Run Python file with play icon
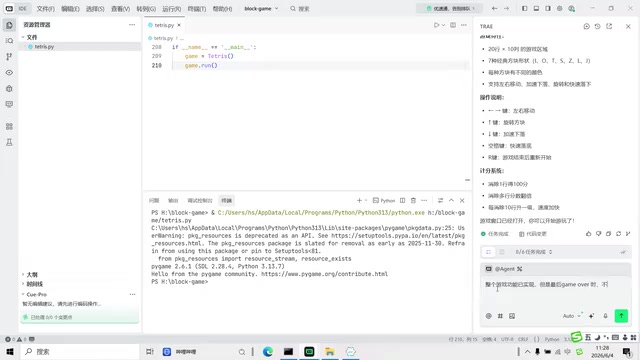 (x=436, y=25)
